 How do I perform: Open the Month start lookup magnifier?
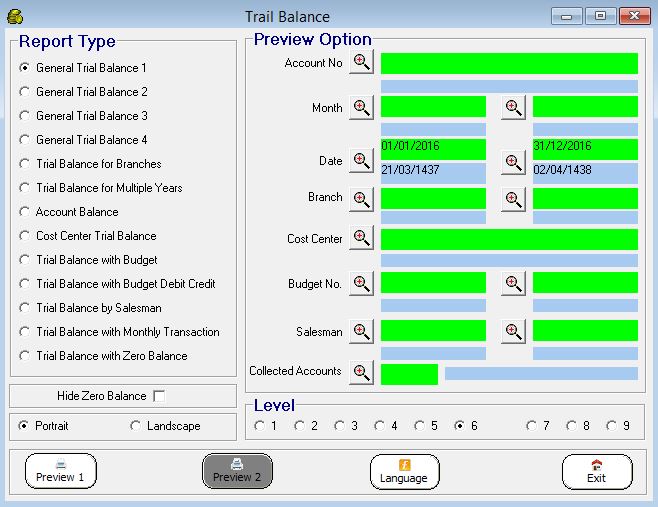click(x=361, y=108)
